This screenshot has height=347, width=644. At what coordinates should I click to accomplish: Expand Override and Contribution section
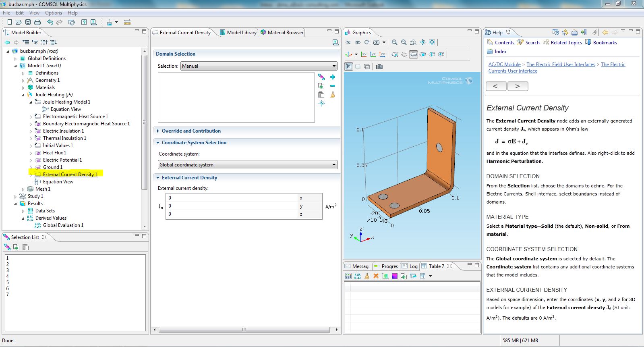[x=158, y=131]
